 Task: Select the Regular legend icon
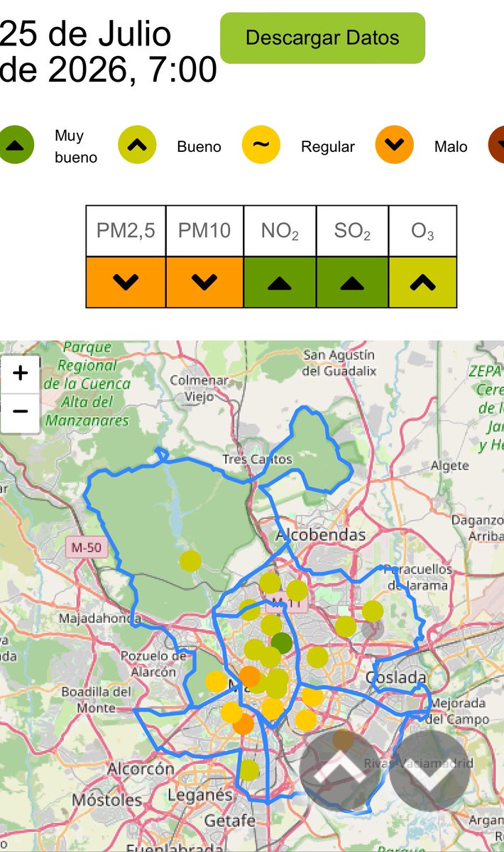[x=261, y=145]
